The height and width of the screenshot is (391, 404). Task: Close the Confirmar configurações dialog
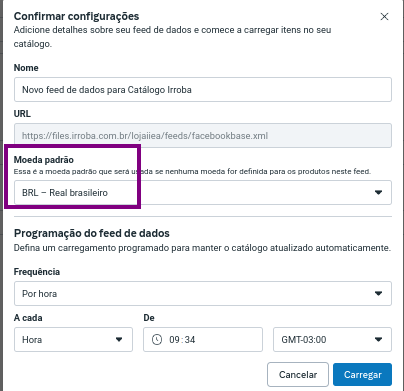(384, 17)
